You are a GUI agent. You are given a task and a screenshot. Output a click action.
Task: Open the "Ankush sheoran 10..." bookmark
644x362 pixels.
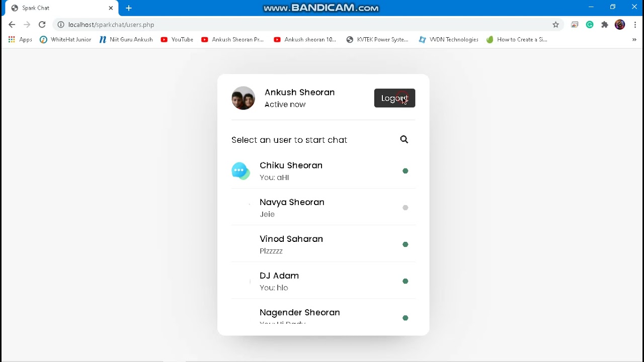[305, 40]
